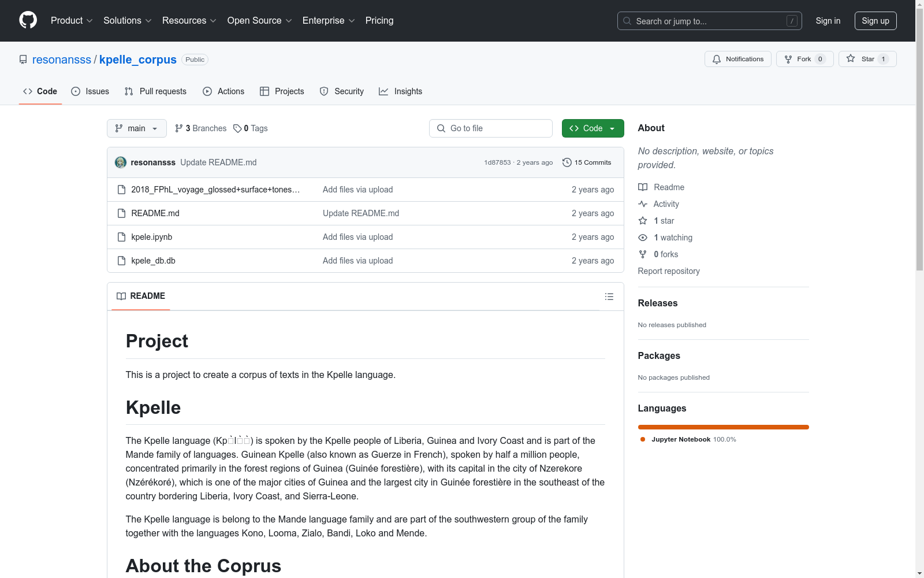Viewport: 924px width, 578px height.
Task: Click the fork icon beside 0 forks
Action: tap(643, 254)
